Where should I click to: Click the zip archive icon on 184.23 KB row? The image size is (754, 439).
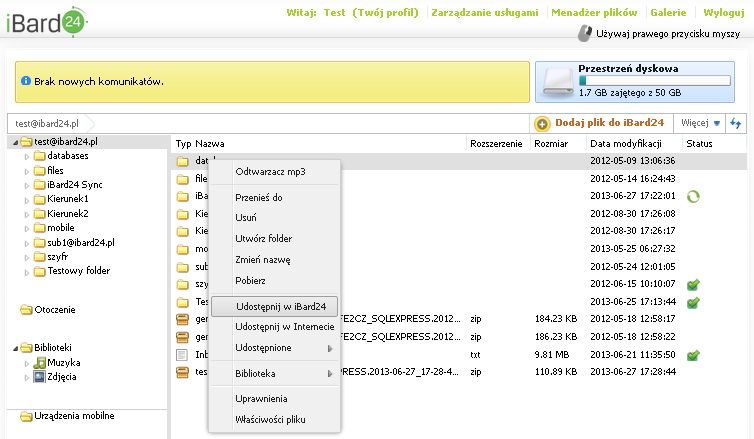tap(182, 319)
